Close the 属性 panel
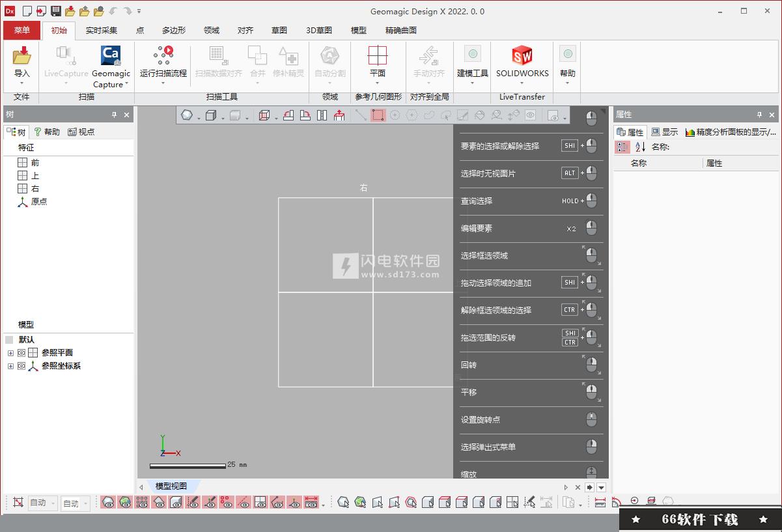Screen dimensions: 782x532 click(x=772, y=115)
